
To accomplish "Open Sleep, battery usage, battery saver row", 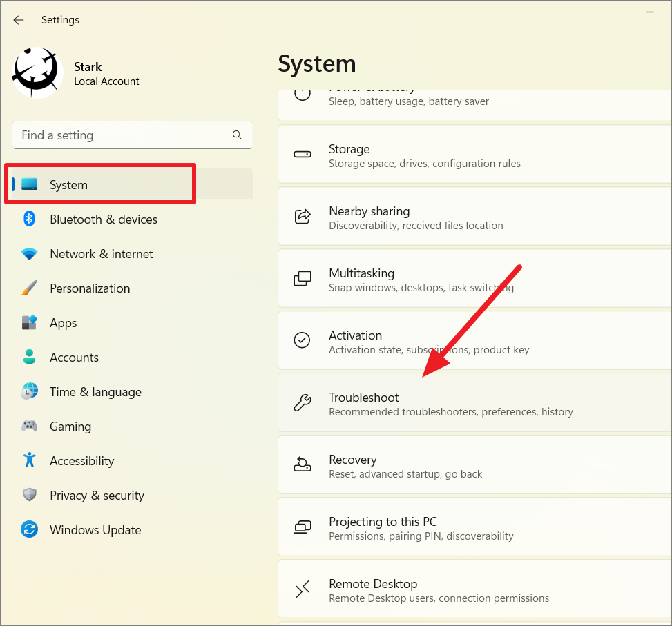I will (475, 106).
